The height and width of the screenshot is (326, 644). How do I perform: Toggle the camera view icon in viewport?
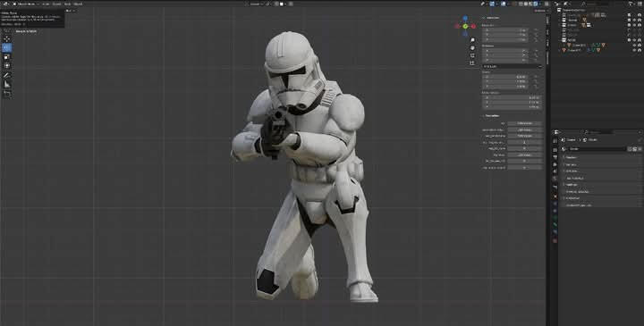click(472, 55)
